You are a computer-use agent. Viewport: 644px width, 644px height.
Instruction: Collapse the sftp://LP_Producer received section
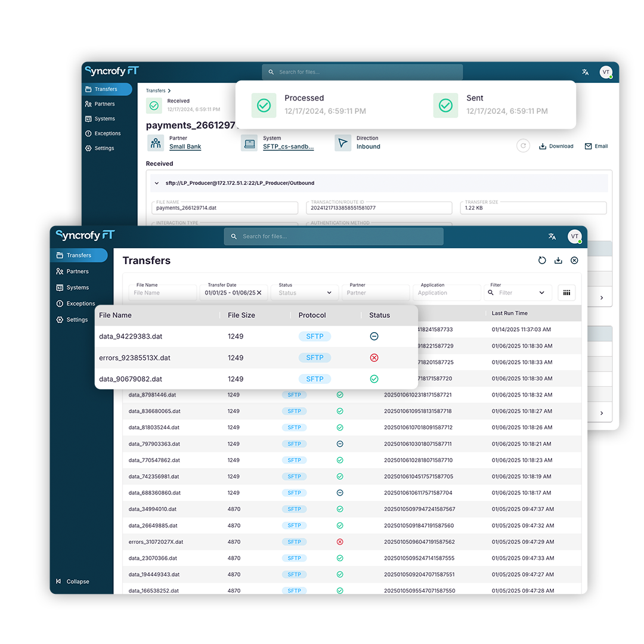156,183
